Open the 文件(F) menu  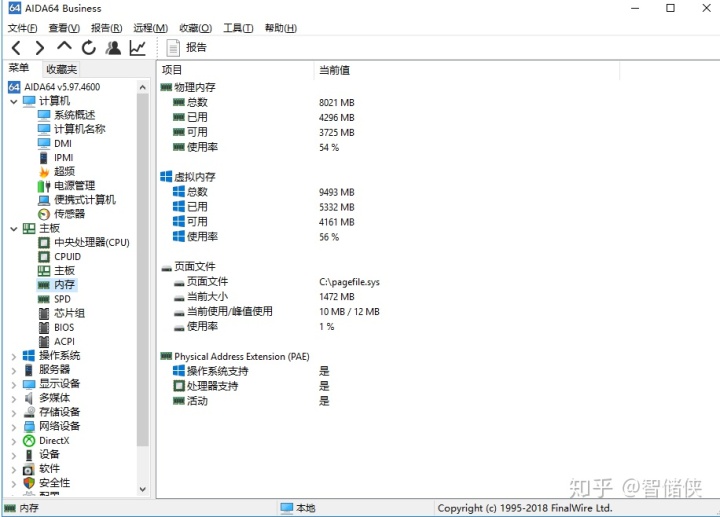[22, 28]
